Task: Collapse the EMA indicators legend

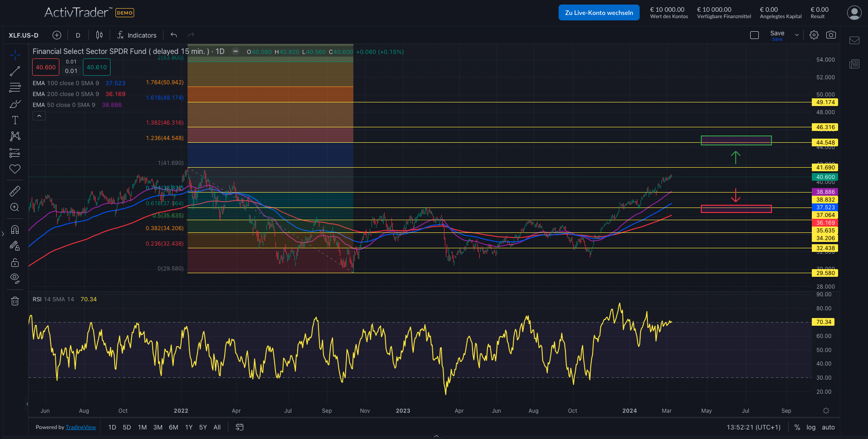Action: (39, 116)
